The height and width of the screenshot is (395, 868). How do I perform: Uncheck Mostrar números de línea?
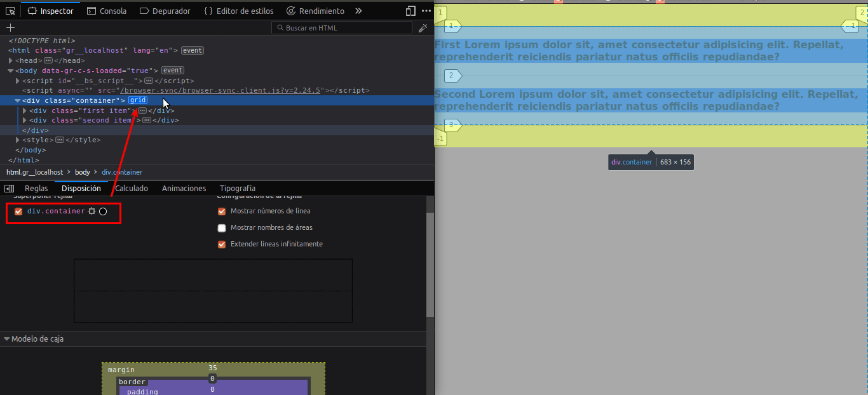pos(222,211)
